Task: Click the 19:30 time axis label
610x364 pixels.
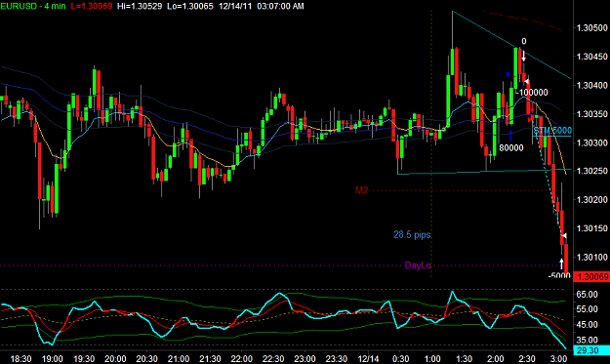Action: (84, 358)
